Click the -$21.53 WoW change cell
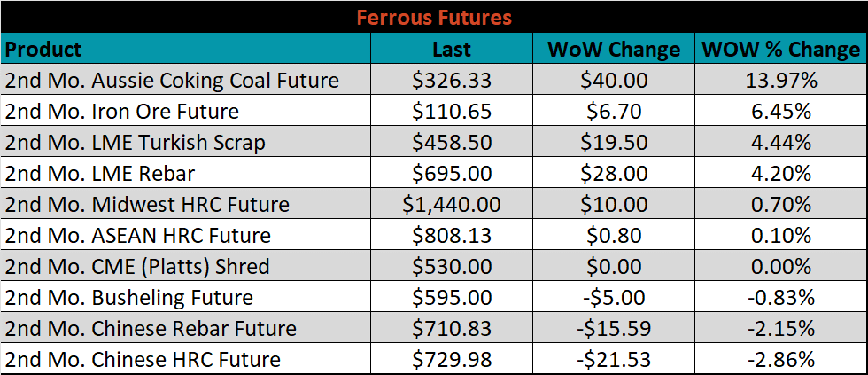 click(613, 359)
